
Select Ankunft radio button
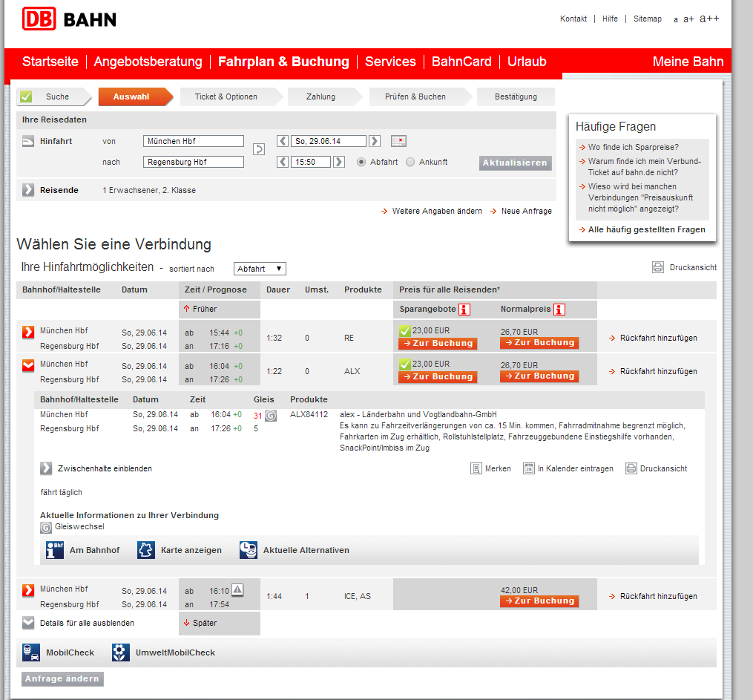click(410, 162)
